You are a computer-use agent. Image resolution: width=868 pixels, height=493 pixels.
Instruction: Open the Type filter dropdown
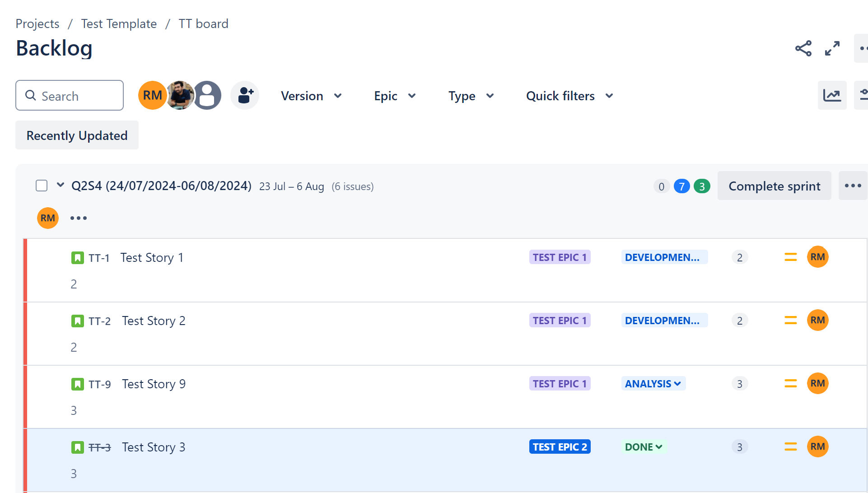tap(471, 96)
